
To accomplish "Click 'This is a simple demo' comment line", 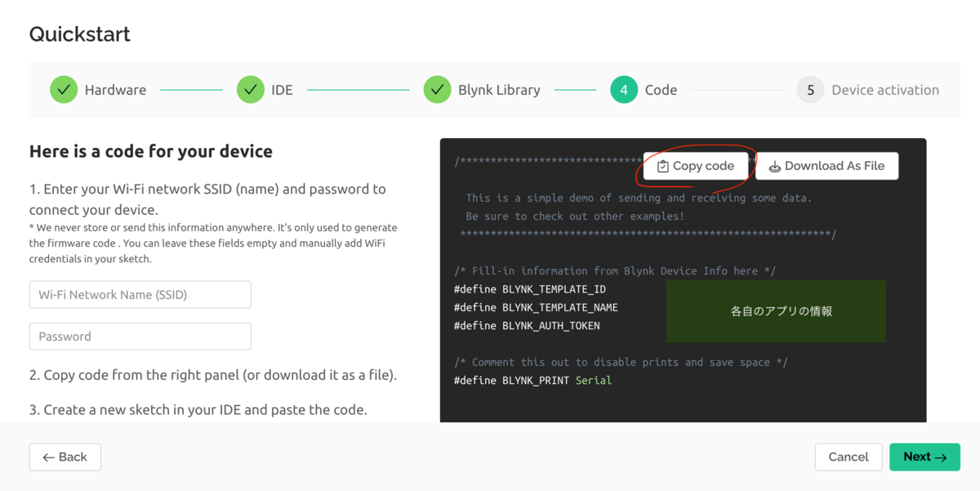I will click(639, 198).
